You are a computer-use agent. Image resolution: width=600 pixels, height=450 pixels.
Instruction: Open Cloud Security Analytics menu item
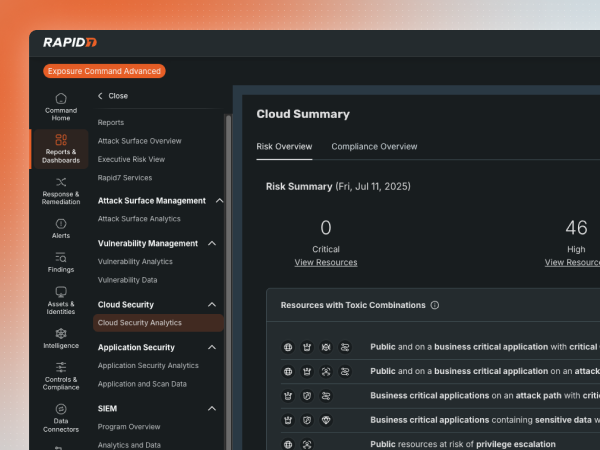click(140, 323)
